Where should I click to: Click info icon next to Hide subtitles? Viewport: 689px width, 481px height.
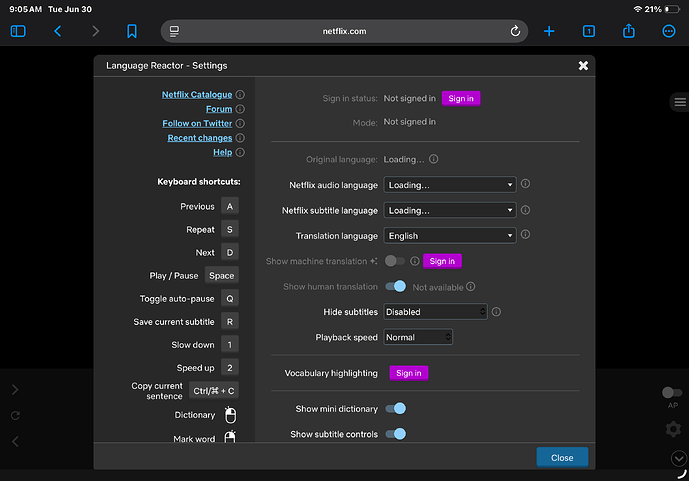(496, 312)
